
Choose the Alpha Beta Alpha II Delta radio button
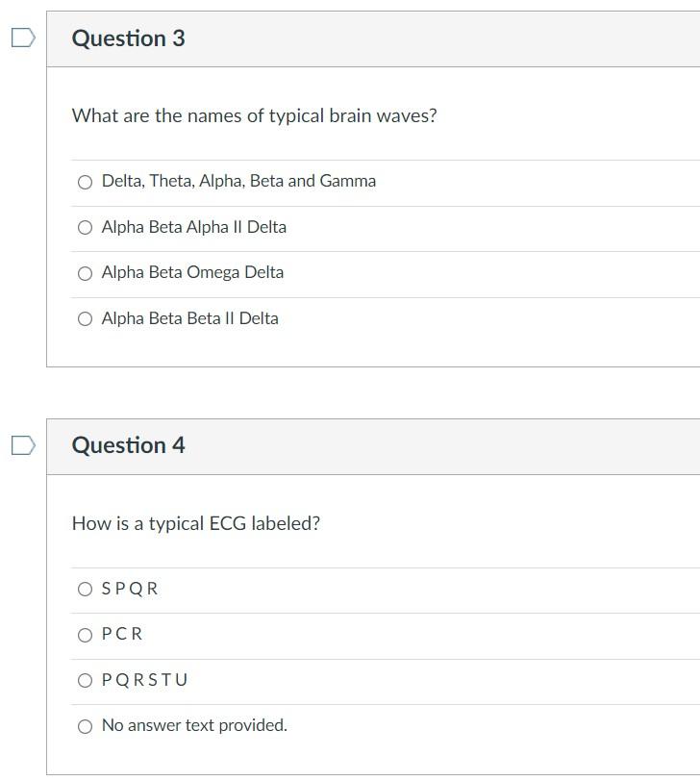click(86, 228)
